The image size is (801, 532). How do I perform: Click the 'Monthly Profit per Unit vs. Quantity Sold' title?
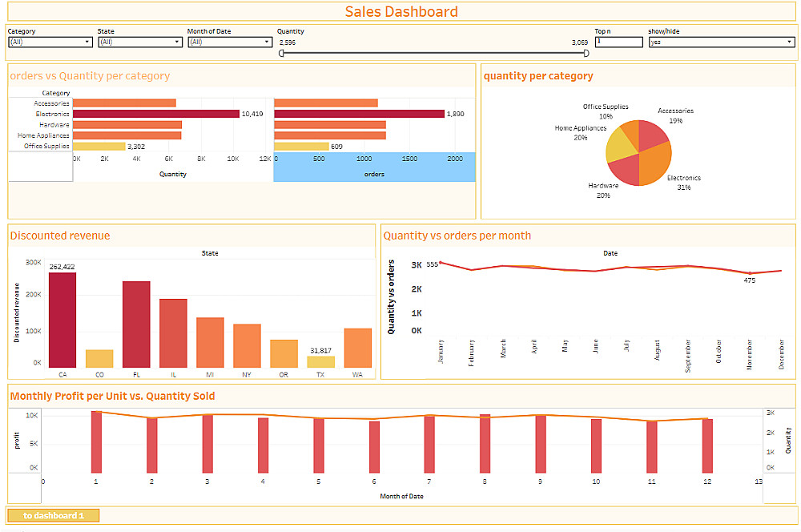tap(112, 396)
